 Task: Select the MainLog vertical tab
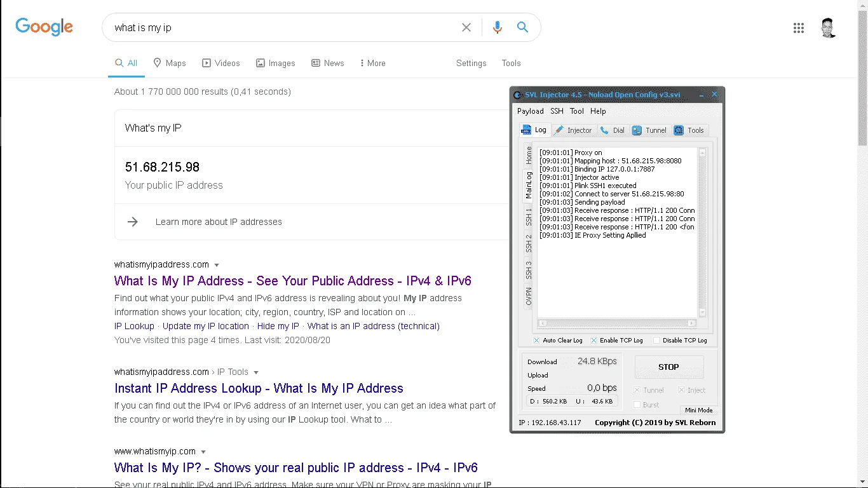529,186
